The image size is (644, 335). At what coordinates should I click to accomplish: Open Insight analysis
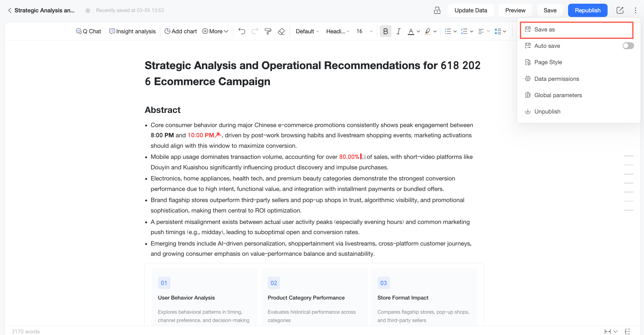coord(132,31)
